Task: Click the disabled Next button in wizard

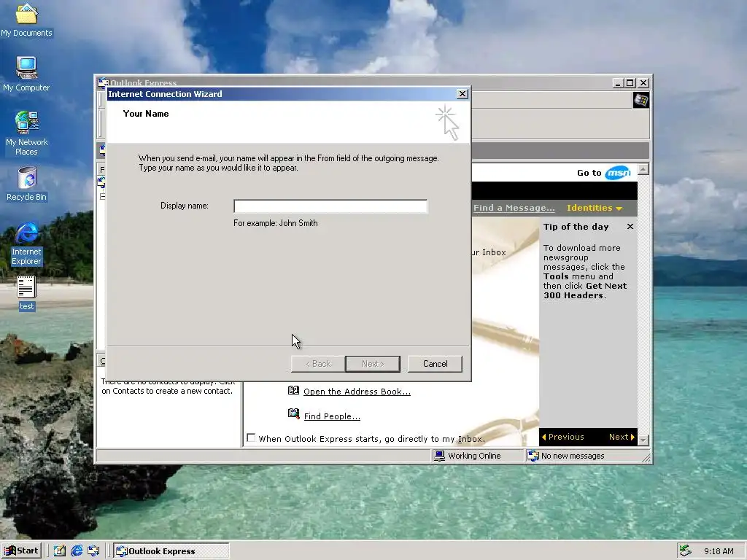Action: [x=373, y=364]
